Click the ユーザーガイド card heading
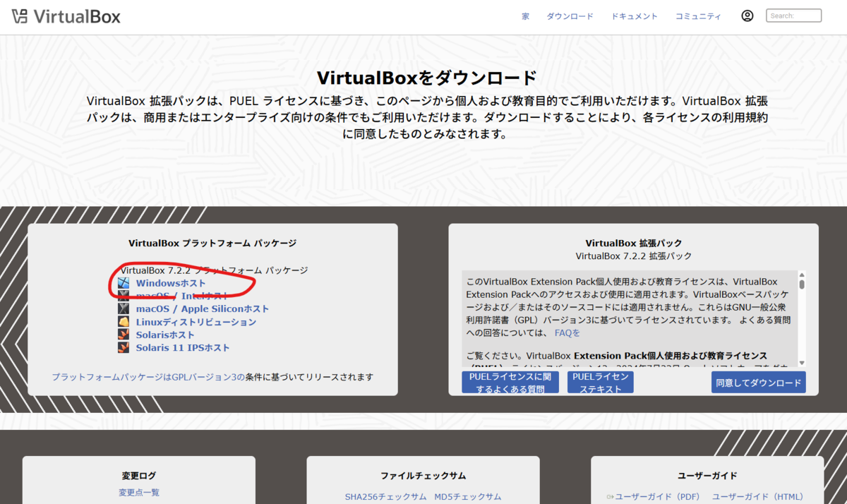 coord(707,476)
